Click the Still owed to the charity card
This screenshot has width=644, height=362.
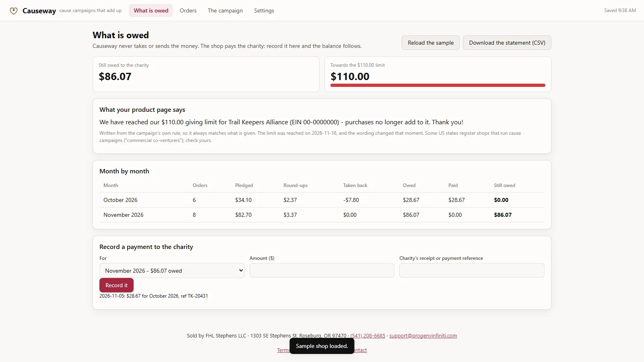tap(206, 74)
